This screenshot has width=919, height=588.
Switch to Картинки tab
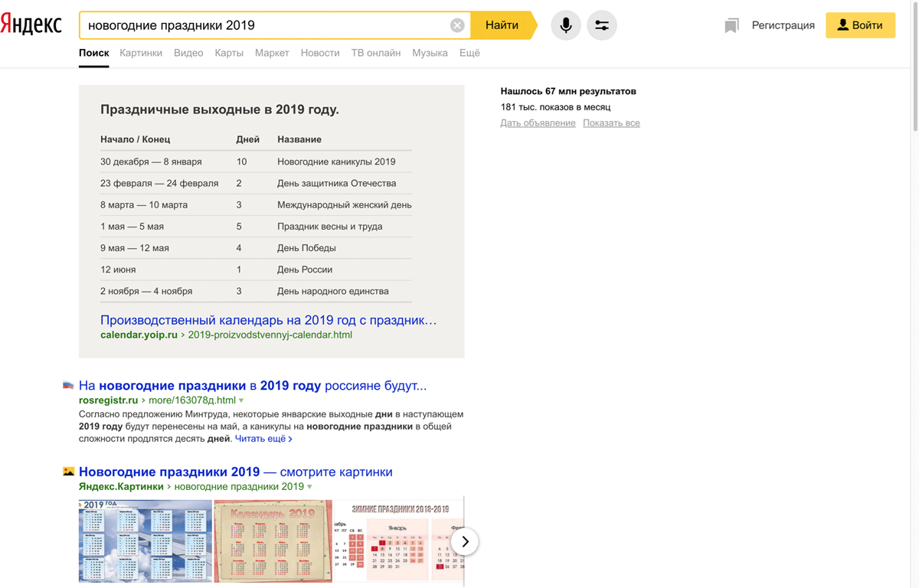point(141,53)
